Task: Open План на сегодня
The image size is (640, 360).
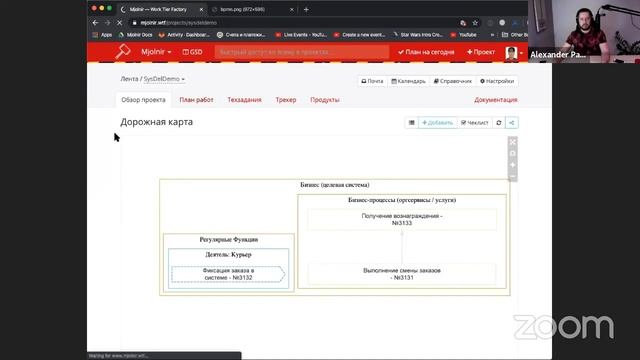Action: coord(426,52)
